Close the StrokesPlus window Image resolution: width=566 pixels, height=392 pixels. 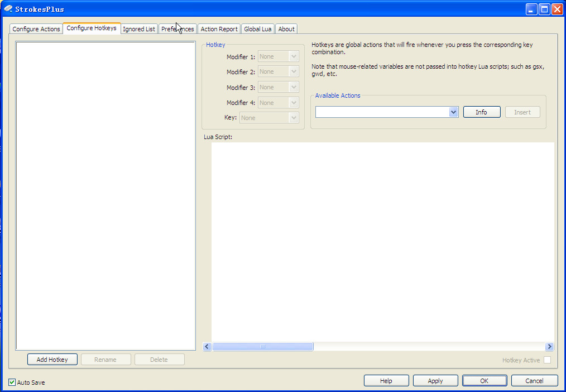coord(557,9)
